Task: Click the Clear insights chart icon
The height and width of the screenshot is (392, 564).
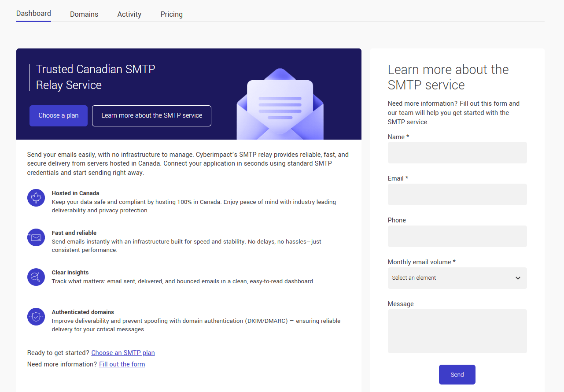Action: click(36, 277)
